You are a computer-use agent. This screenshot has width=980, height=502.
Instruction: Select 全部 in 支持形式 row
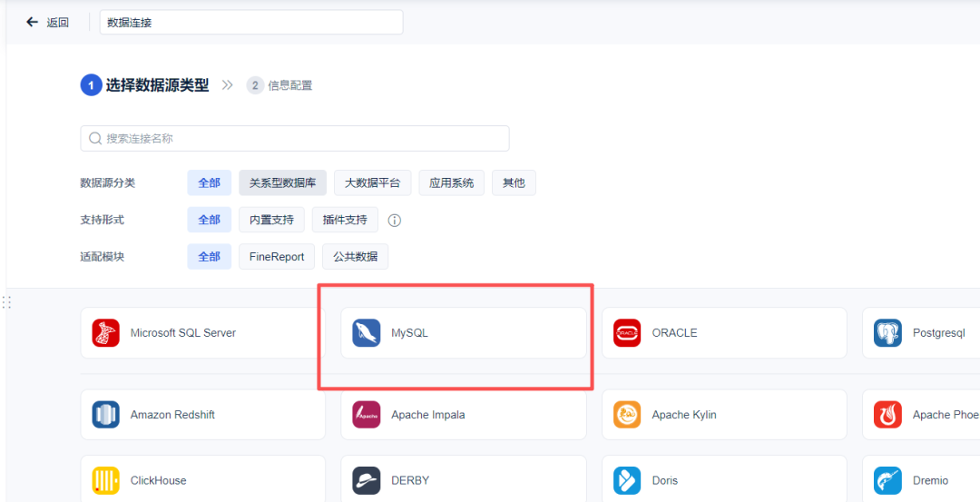pyautogui.click(x=210, y=220)
